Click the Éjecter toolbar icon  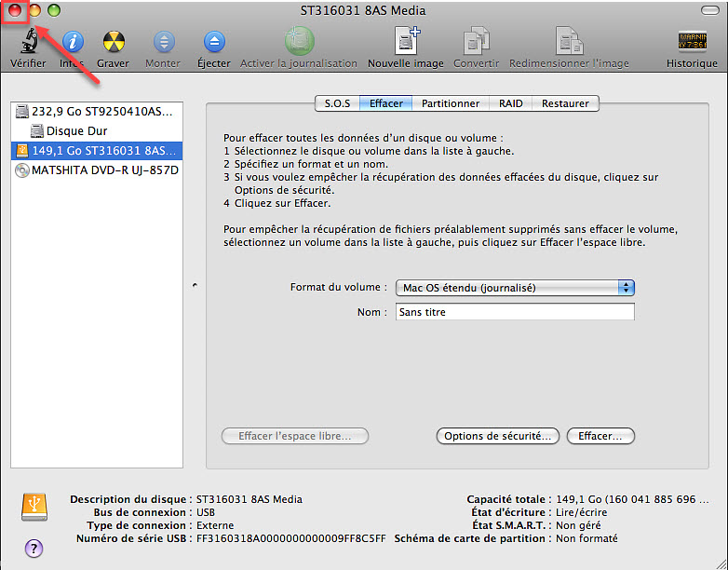[214, 42]
